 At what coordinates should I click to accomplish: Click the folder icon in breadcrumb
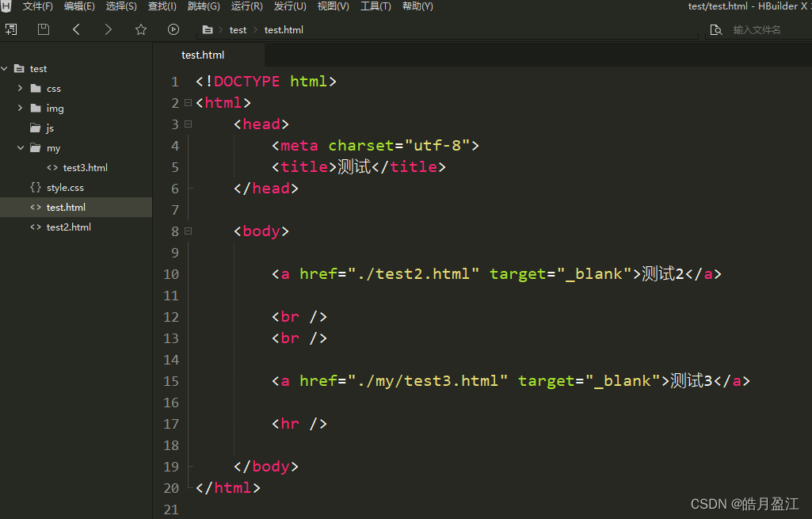[x=207, y=30]
